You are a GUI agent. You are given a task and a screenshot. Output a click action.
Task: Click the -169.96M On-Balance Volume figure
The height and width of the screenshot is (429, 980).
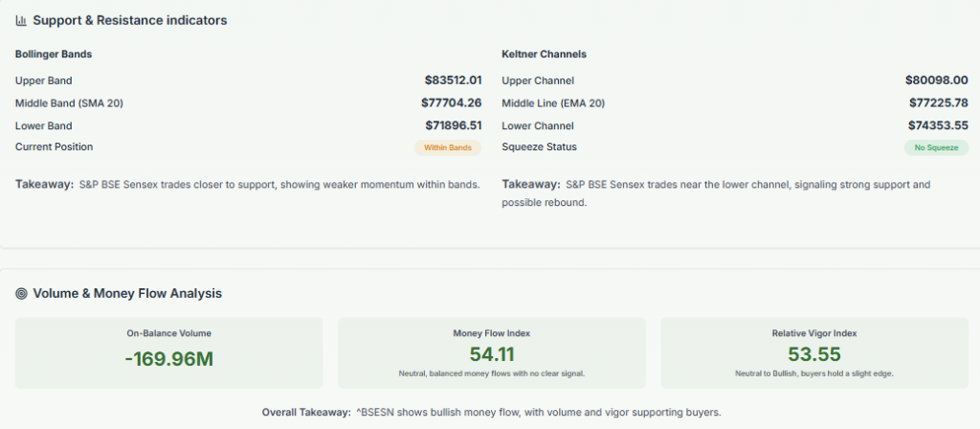point(169,359)
